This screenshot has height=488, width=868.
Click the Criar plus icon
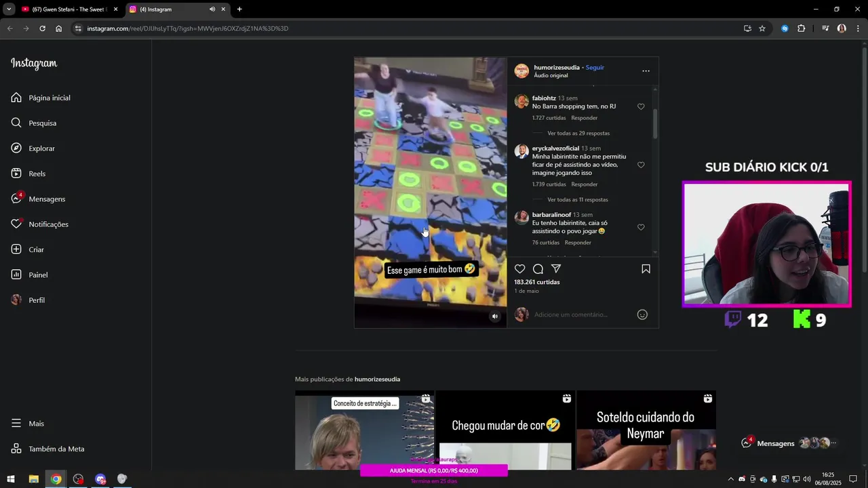coord(16,249)
